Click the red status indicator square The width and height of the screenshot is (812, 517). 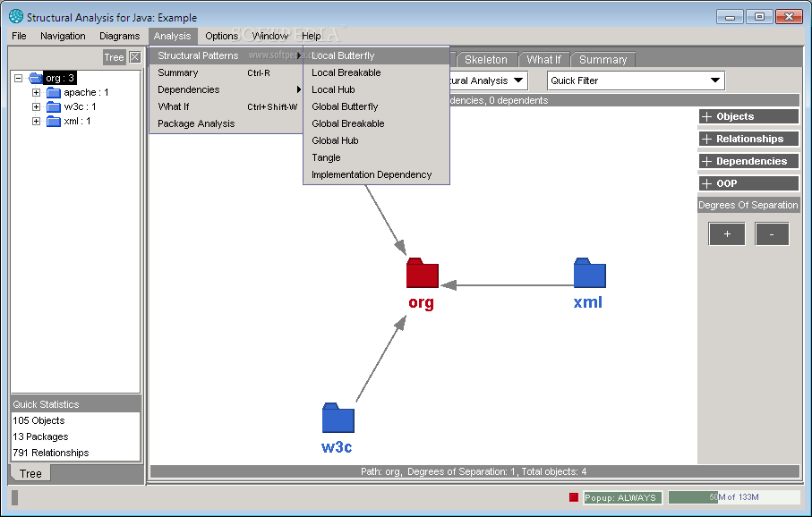click(573, 497)
